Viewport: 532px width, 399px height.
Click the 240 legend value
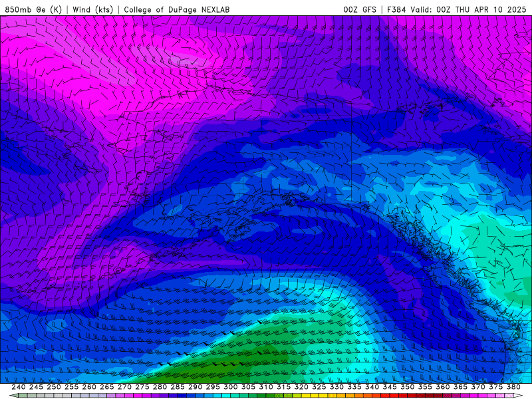[x=19, y=387]
